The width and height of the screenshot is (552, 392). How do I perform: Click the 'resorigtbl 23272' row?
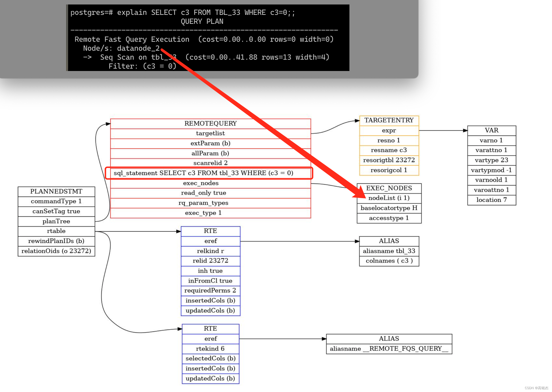389,160
